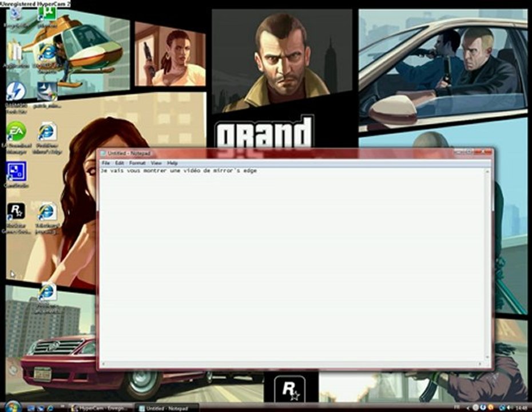Click inside the Notepad text area

point(292,265)
